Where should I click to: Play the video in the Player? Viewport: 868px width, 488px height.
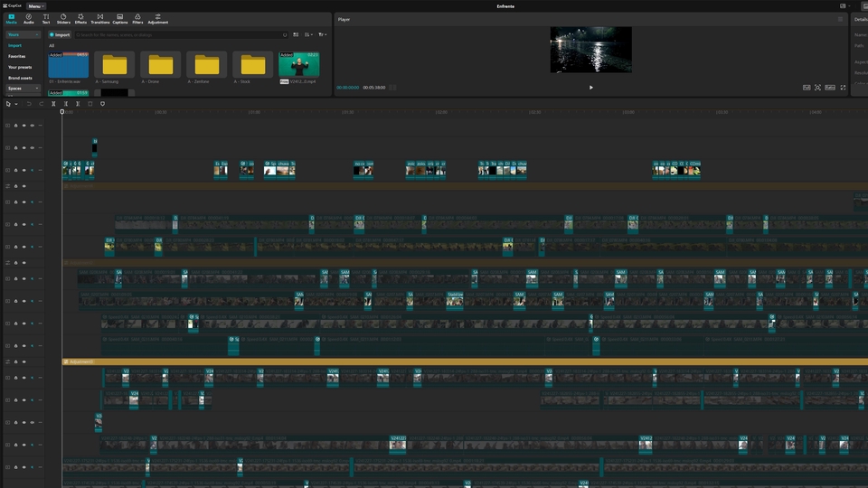[x=591, y=88]
